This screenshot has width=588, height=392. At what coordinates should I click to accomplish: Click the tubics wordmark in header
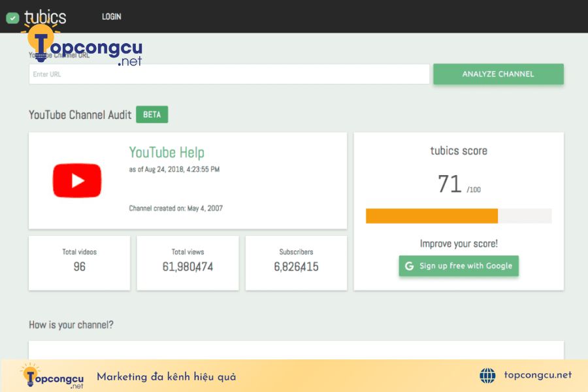45,17
